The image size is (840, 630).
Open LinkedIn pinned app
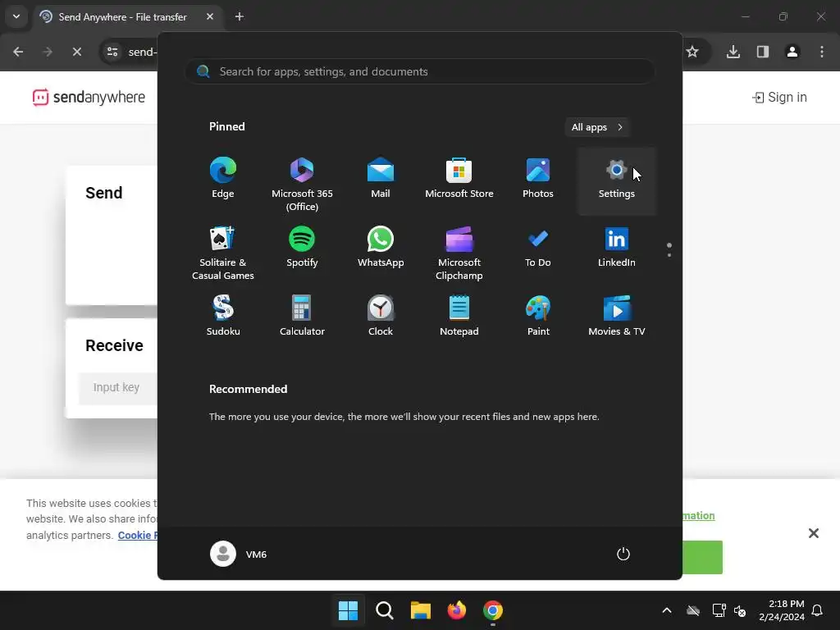[617, 248]
